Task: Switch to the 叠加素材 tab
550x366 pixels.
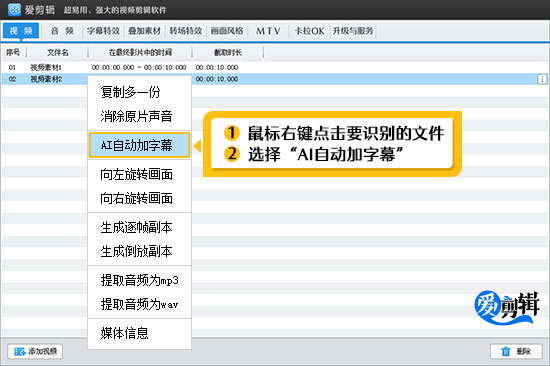Action: point(144,31)
